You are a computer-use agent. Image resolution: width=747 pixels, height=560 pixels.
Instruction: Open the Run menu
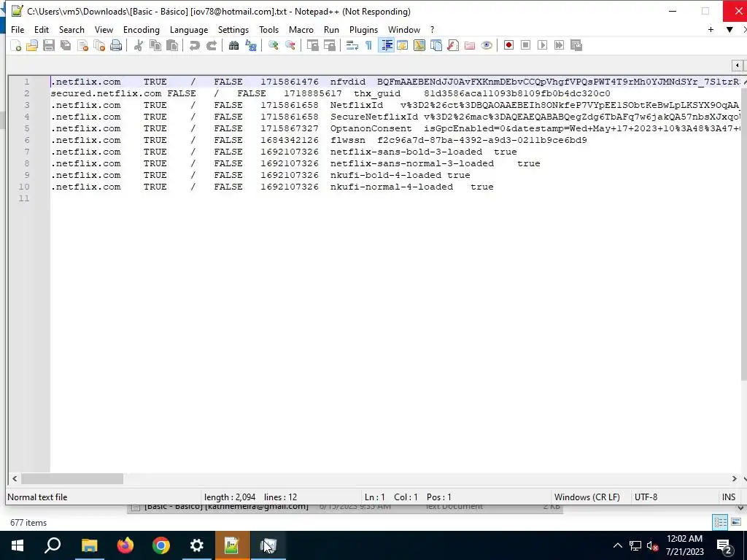tap(331, 29)
